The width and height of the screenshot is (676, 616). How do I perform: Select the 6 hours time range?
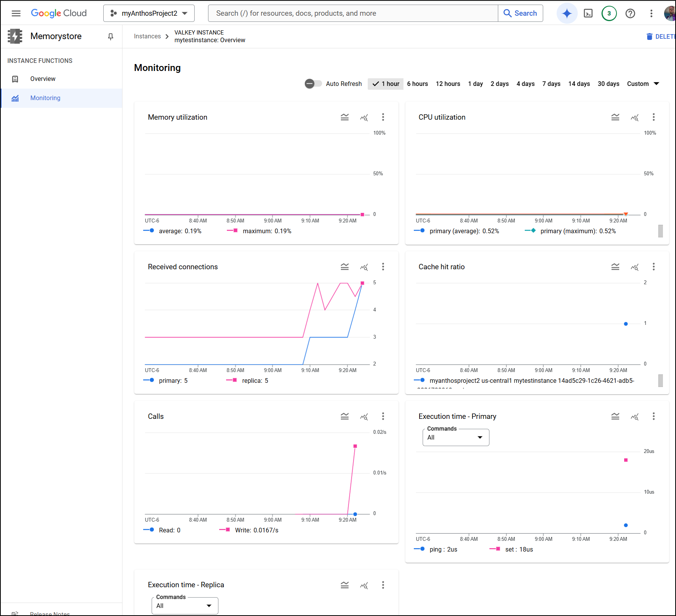coord(417,84)
